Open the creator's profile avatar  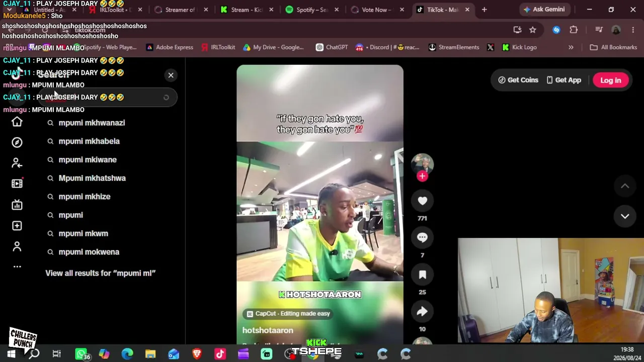[x=422, y=164]
